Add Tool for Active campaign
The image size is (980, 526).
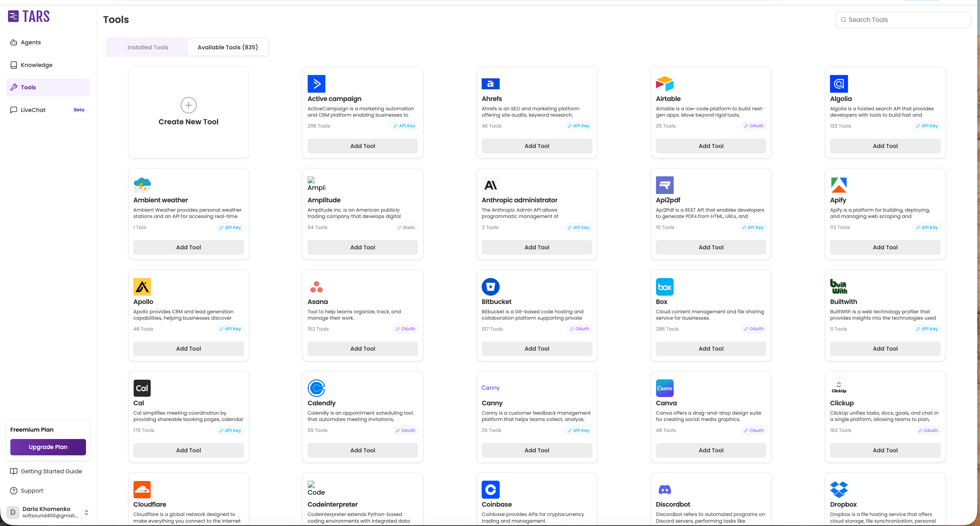click(x=363, y=146)
